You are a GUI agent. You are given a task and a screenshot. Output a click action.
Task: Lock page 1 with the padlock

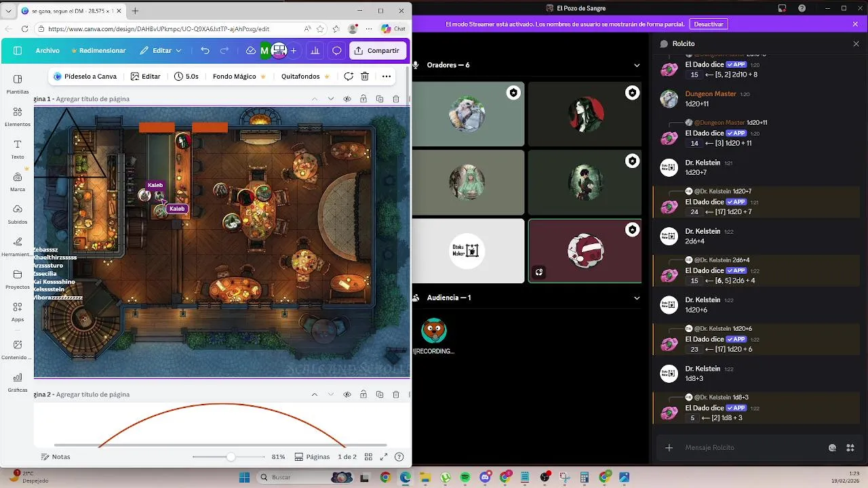pyautogui.click(x=363, y=99)
